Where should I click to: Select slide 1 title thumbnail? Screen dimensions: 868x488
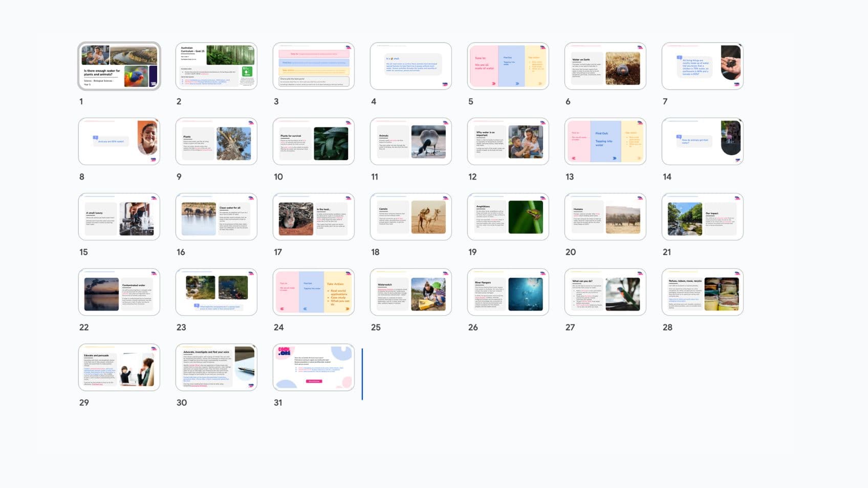point(119,66)
